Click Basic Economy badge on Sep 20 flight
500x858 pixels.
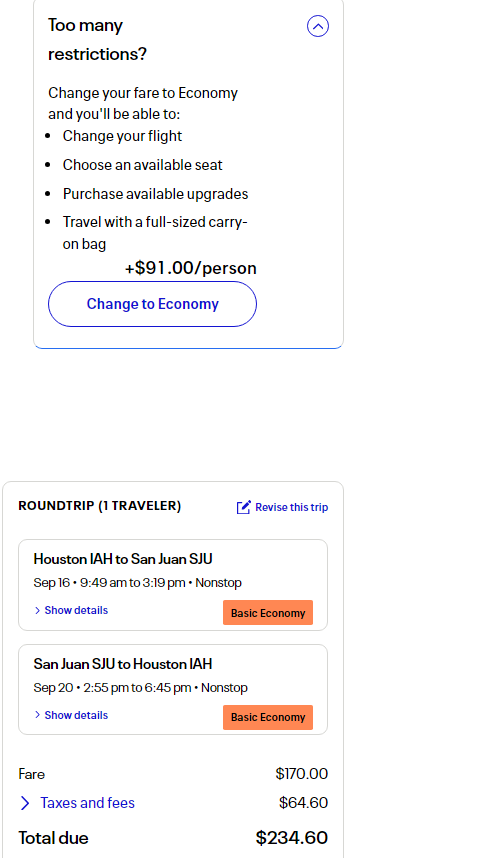[x=268, y=717]
